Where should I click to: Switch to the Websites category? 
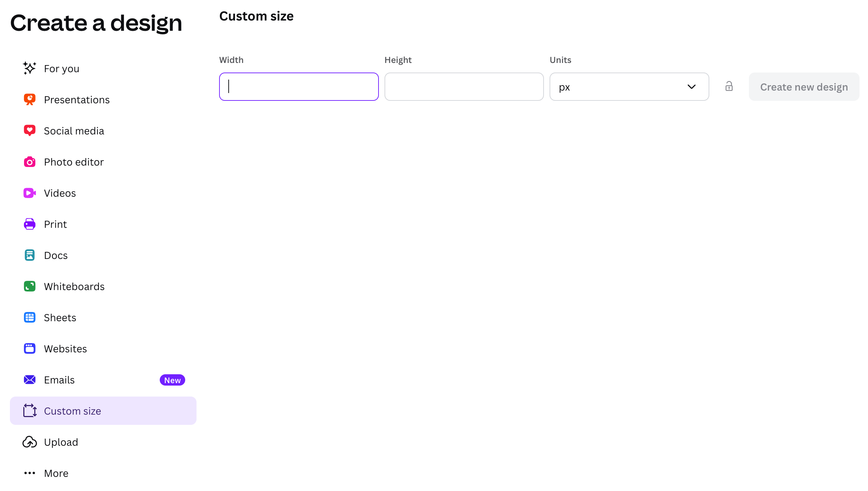coord(65,349)
